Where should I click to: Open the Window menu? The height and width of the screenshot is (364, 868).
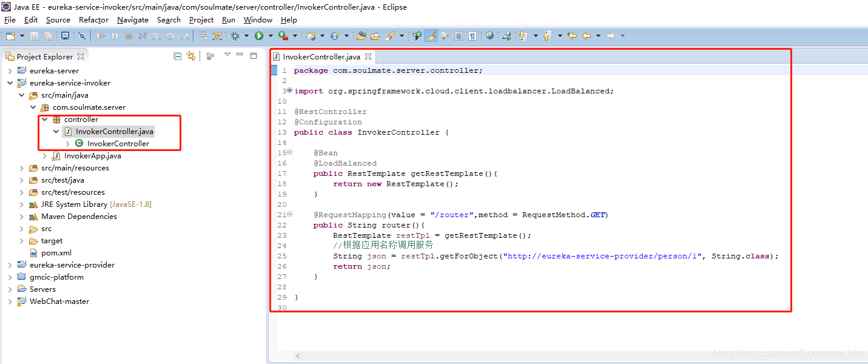point(258,20)
